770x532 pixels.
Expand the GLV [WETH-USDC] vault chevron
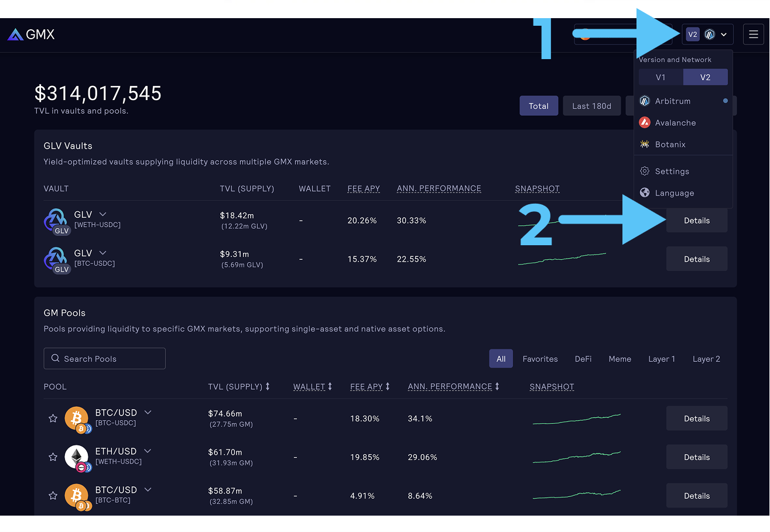pos(103,214)
